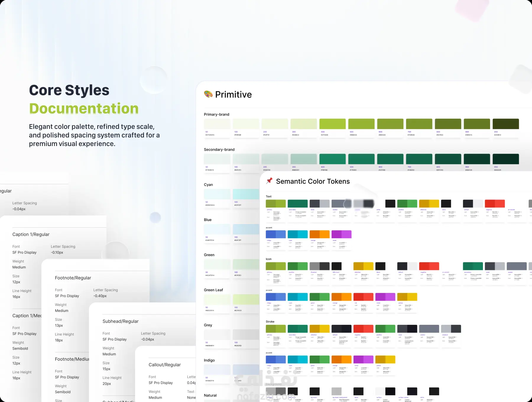The width and height of the screenshot is (532, 402).
Task: Select the Cyan 50 swatch
Action: point(217,194)
